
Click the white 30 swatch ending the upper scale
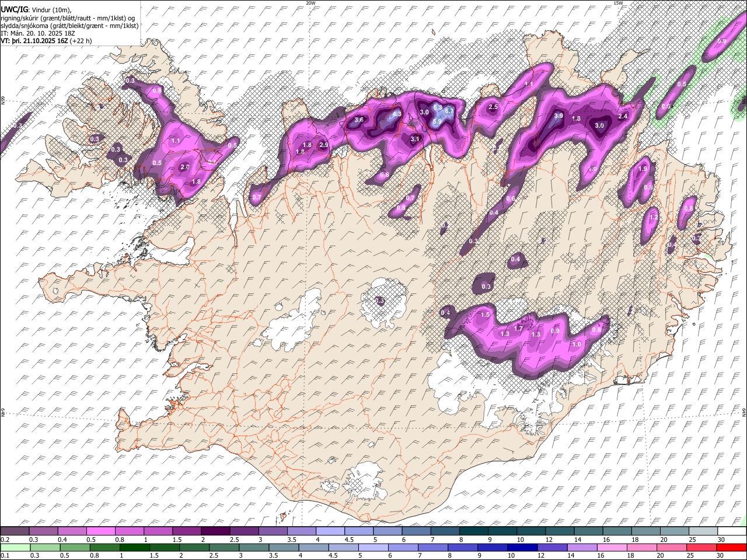(732, 531)
